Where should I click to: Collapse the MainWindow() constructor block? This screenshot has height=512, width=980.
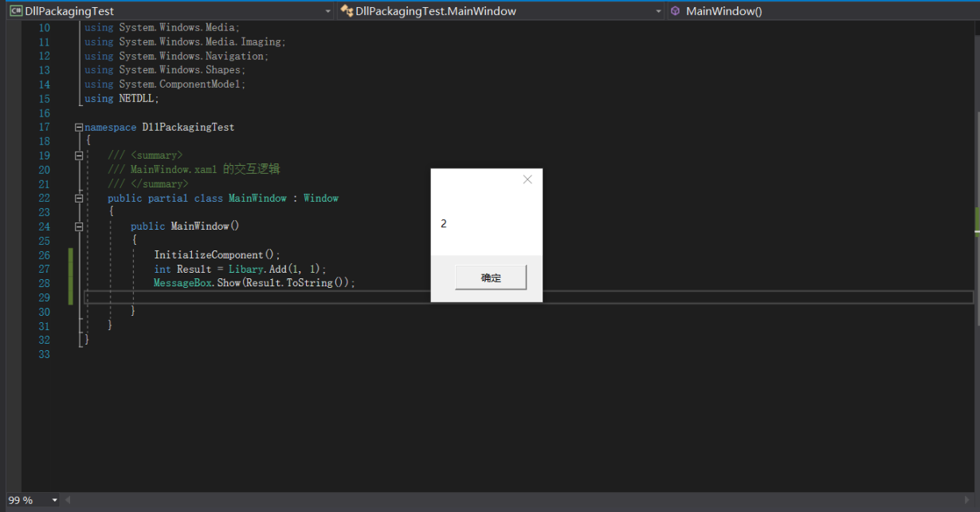tap(77, 226)
